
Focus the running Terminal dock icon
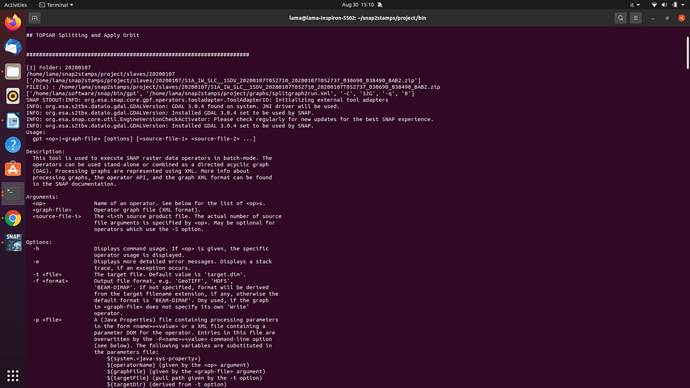point(13,194)
